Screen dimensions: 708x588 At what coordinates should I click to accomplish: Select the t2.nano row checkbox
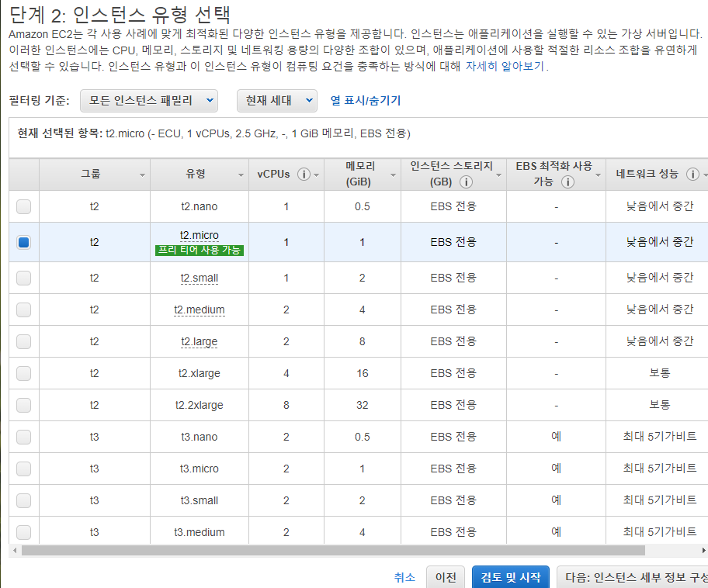tap(23, 206)
